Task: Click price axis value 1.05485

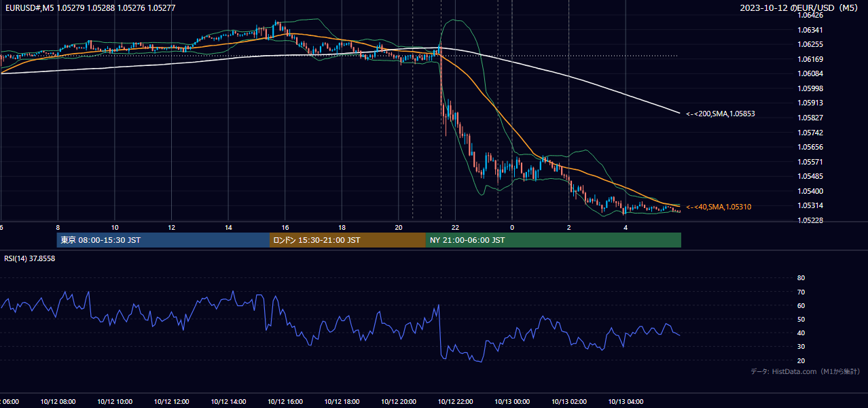Action: pyautogui.click(x=810, y=176)
